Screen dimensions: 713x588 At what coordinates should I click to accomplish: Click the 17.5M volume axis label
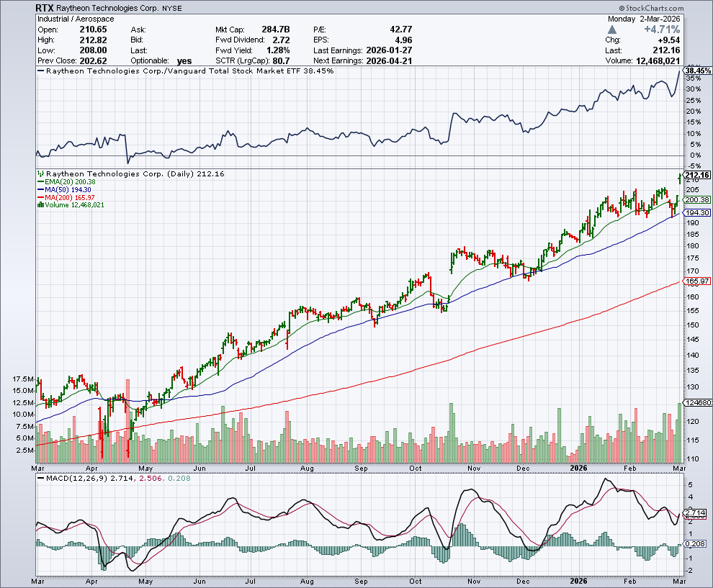click(x=23, y=379)
